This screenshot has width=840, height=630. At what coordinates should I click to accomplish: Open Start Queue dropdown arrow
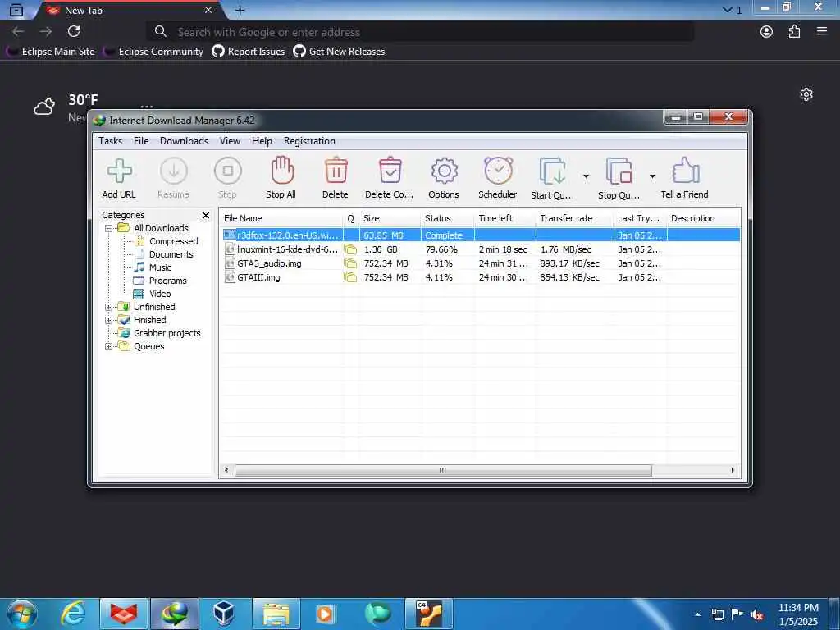[586, 176]
